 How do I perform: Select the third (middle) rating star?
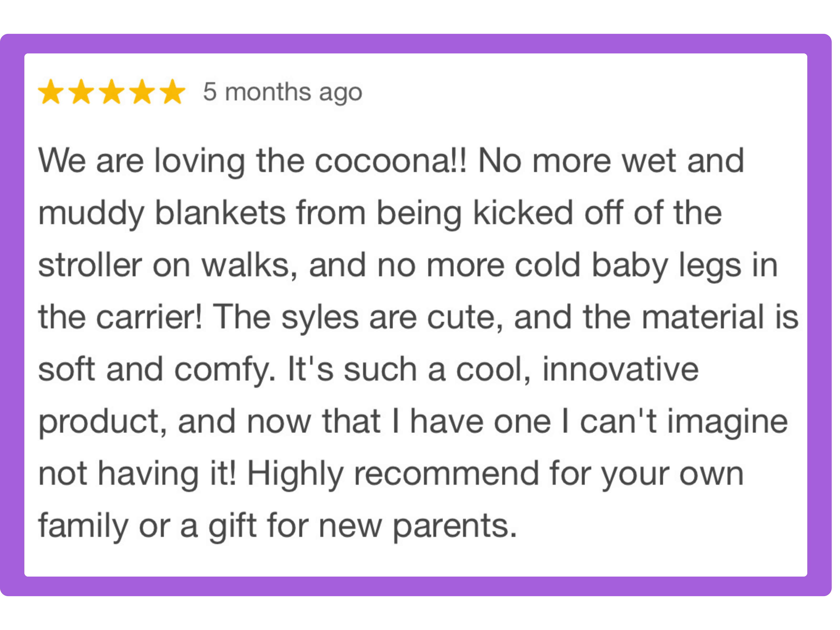point(112,92)
